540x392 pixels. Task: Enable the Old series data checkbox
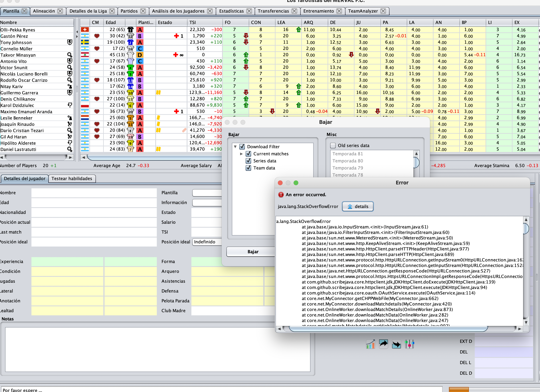tap(333, 145)
